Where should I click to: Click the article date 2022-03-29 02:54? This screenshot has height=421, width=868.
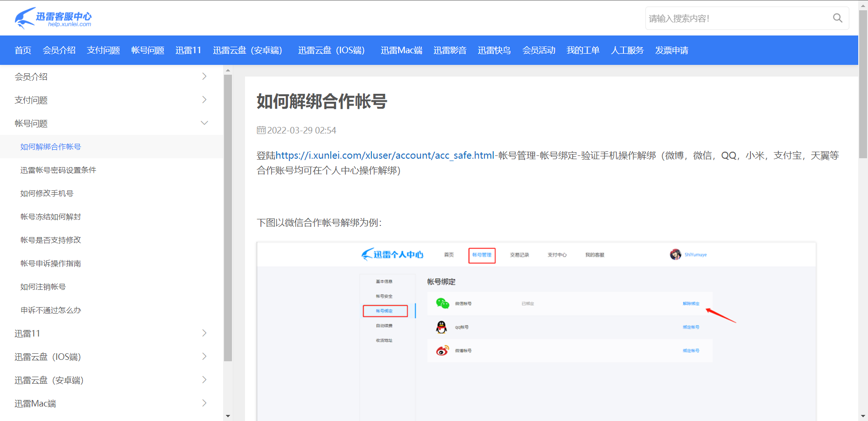click(301, 130)
